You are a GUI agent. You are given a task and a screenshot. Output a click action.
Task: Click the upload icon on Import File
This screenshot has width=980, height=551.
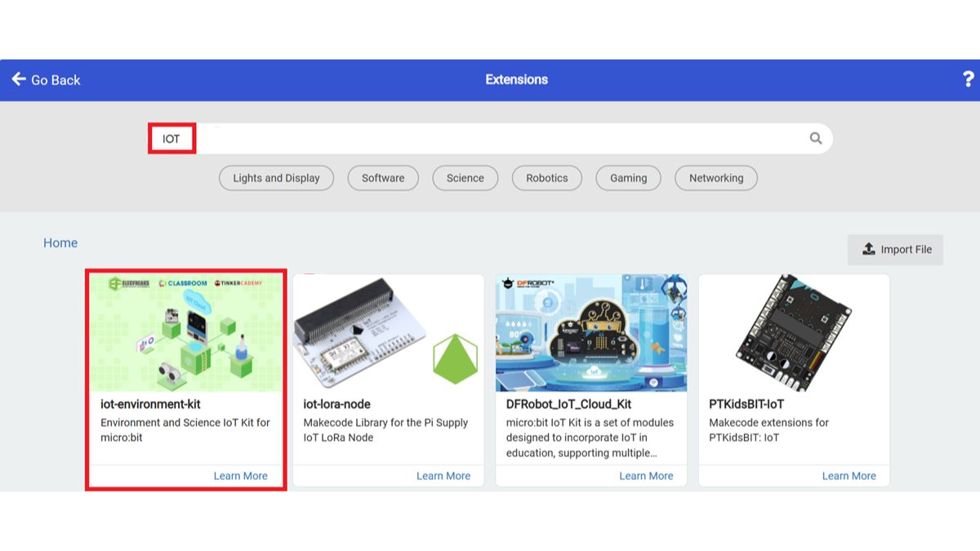869,249
